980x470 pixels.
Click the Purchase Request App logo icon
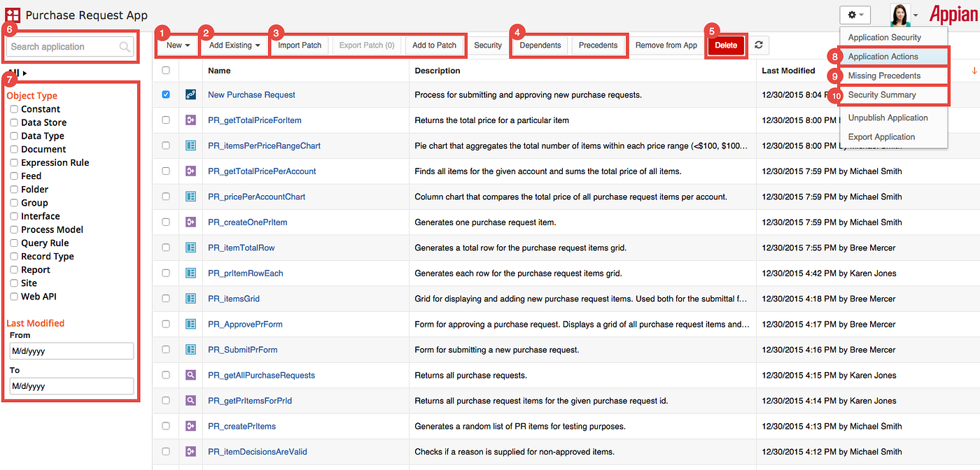coord(13,15)
